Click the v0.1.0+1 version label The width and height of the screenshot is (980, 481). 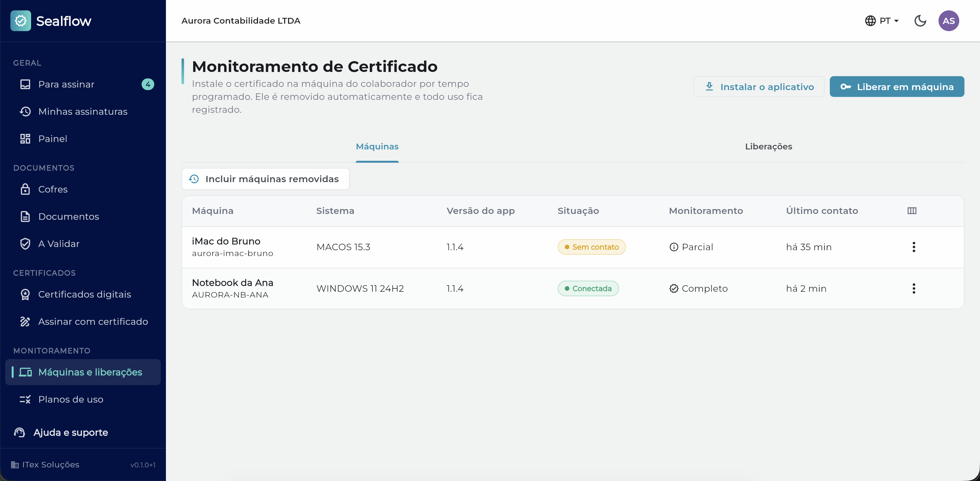tap(143, 465)
